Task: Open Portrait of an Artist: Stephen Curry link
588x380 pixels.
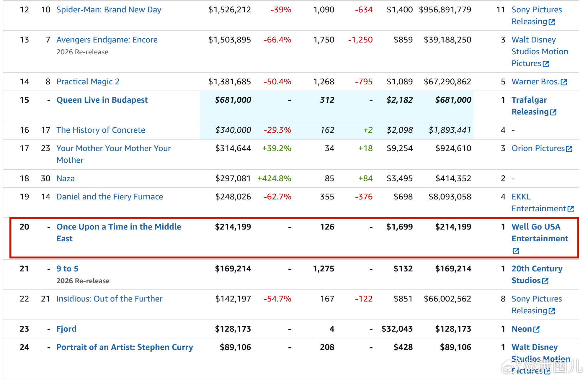Action: 125,347
